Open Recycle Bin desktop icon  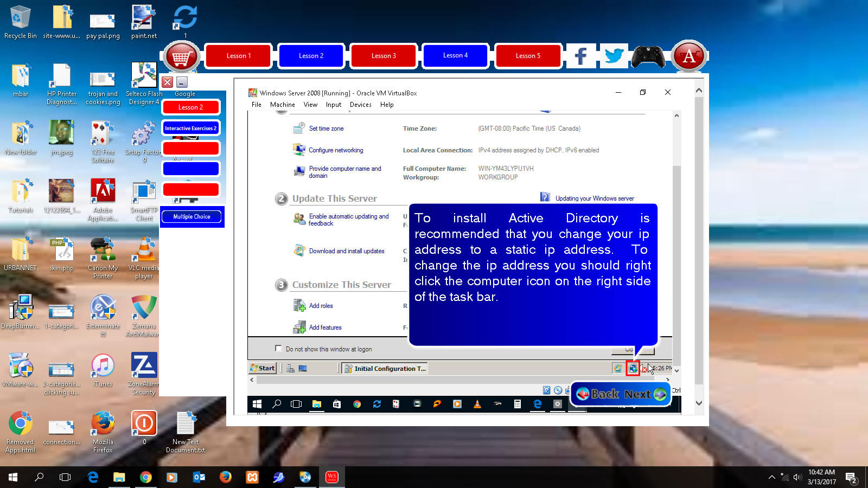point(21,22)
